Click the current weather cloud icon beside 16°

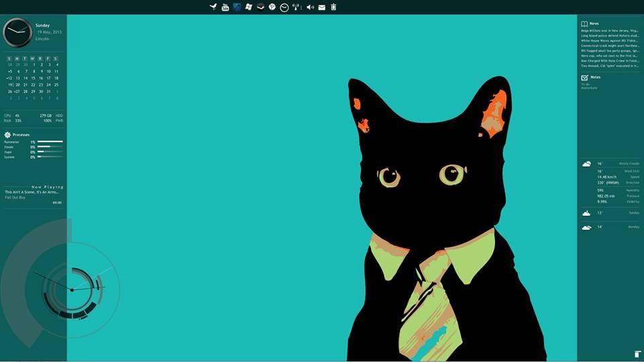586,164
